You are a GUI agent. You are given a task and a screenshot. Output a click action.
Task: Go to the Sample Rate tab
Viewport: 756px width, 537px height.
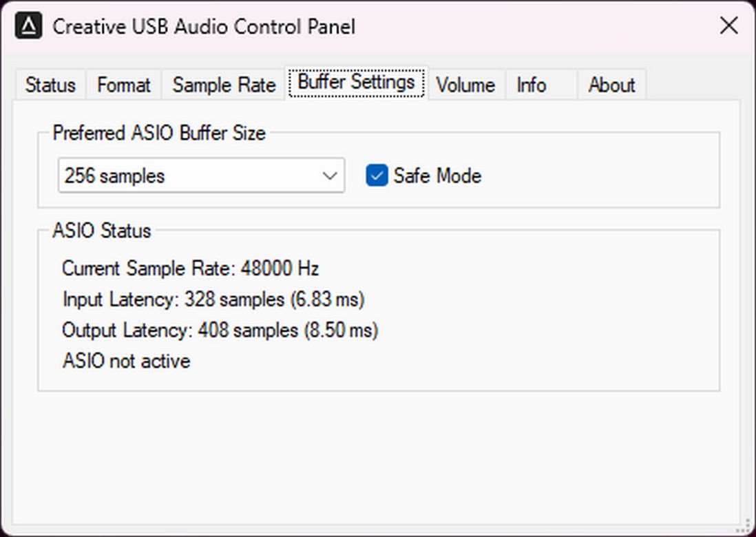pos(224,85)
